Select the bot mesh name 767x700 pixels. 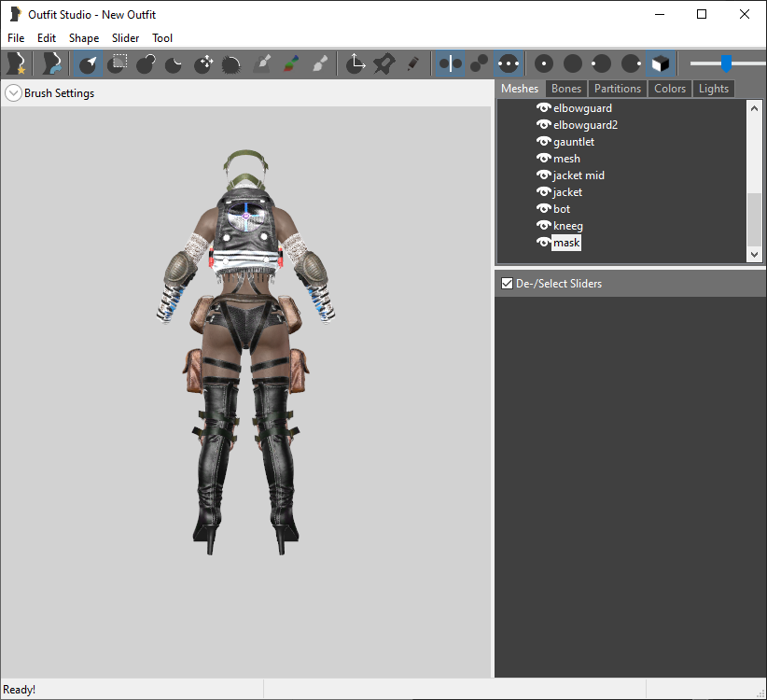[x=562, y=209]
